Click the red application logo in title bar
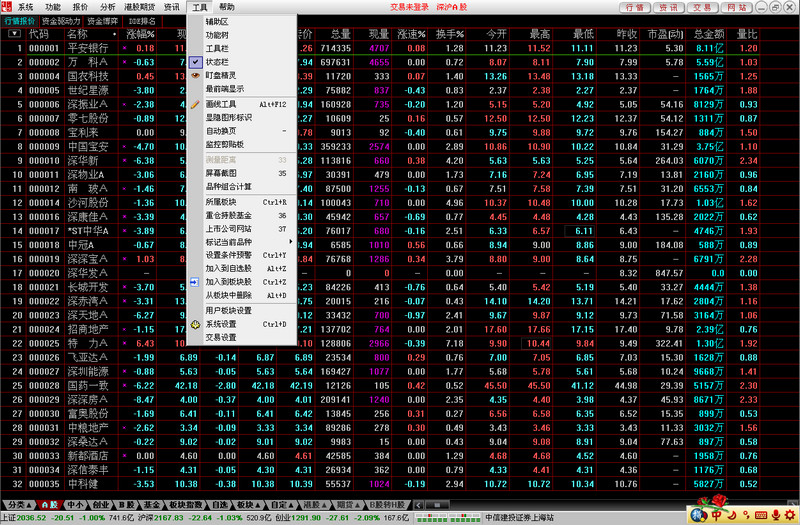This screenshot has height=525, width=800. pos(7,6)
